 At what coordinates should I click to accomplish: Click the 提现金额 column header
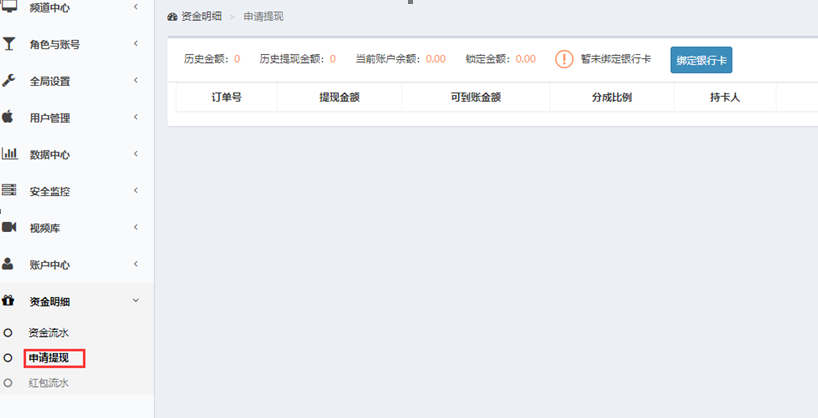click(339, 97)
